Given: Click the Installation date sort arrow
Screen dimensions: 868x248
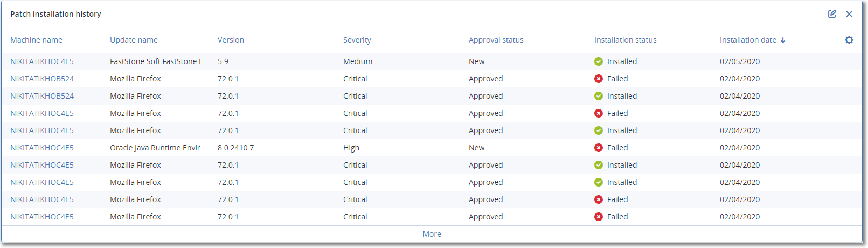Looking at the screenshot, I should (783, 40).
